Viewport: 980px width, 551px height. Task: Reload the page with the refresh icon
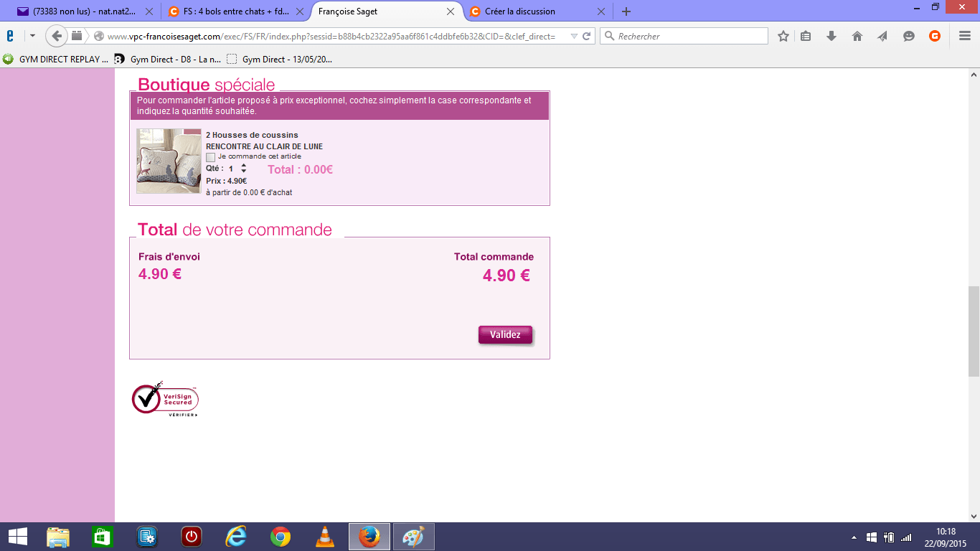click(x=587, y=36)
